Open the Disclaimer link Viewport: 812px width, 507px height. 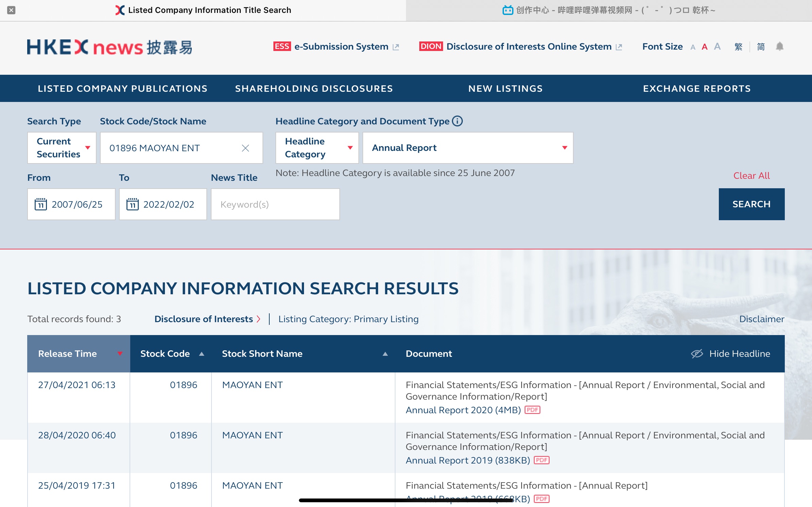click(x=762, y=319)
